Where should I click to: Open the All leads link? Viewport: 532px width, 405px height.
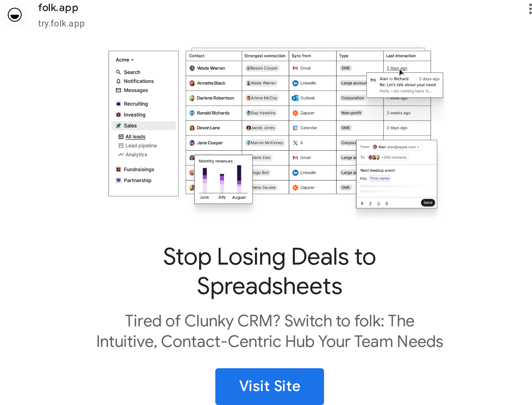pyautogui.click(x=135, y=137)
